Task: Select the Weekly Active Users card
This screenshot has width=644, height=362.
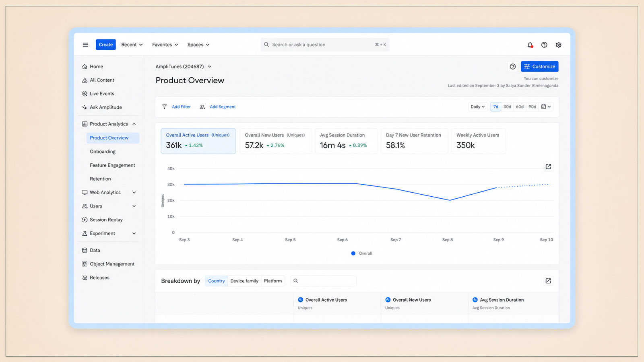Action: point(479,141)
